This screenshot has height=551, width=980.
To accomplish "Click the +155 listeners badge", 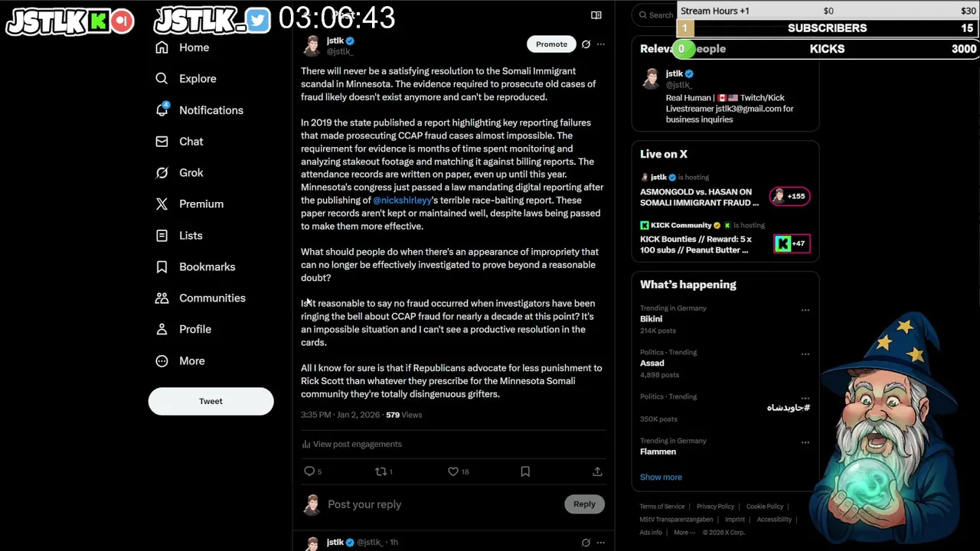I will pos(789,196).
